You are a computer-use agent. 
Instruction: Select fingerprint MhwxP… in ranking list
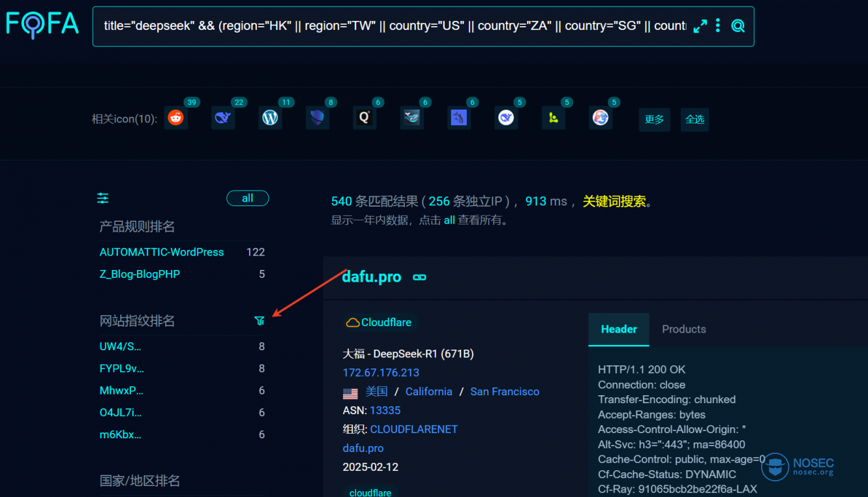tap(121, 391)
